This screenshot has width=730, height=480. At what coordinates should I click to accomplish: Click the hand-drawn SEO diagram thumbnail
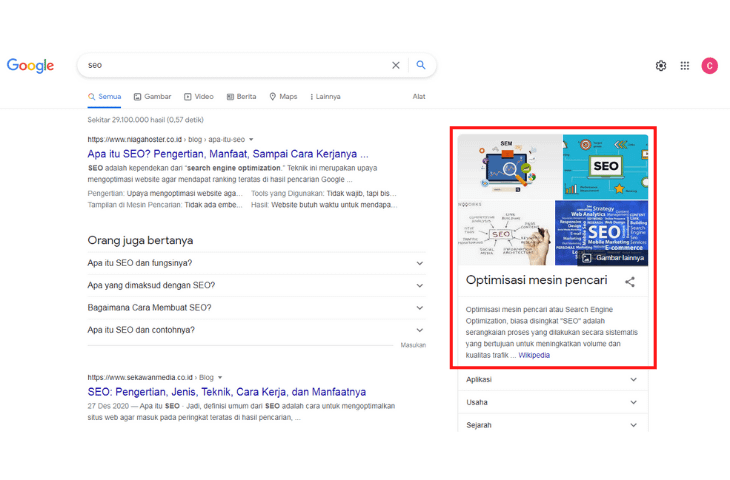coord(506,233)
